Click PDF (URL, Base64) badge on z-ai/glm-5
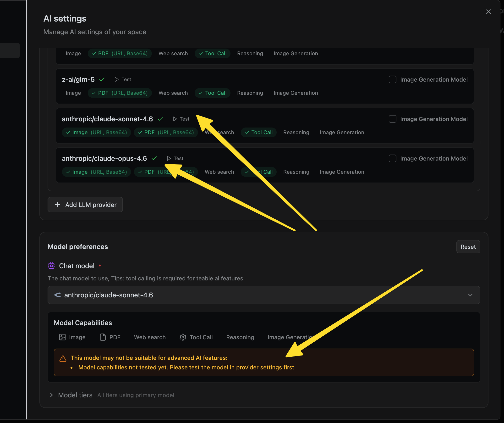Image resolution: width=504 pixels, height=423 pixels. pyautogui.click(x=120, y=93)
